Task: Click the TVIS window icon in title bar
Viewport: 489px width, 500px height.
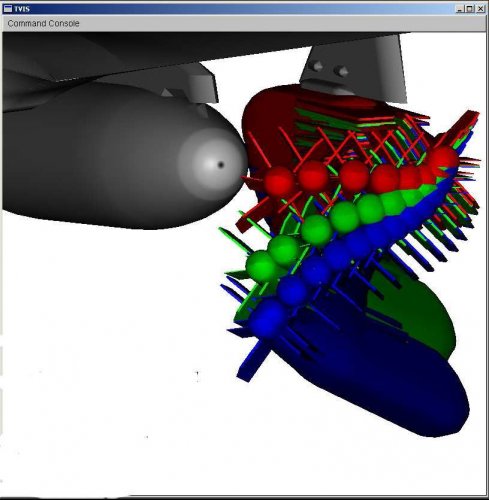Action: 7,9
